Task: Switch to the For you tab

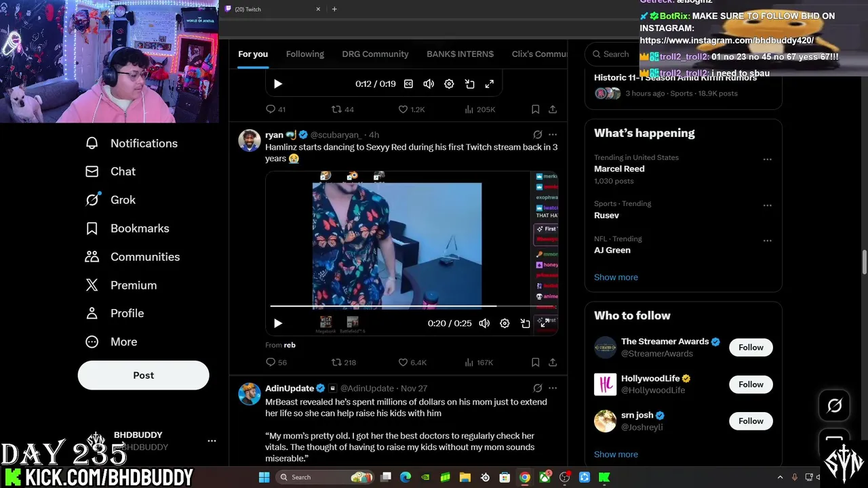Action: pos(253,54)
